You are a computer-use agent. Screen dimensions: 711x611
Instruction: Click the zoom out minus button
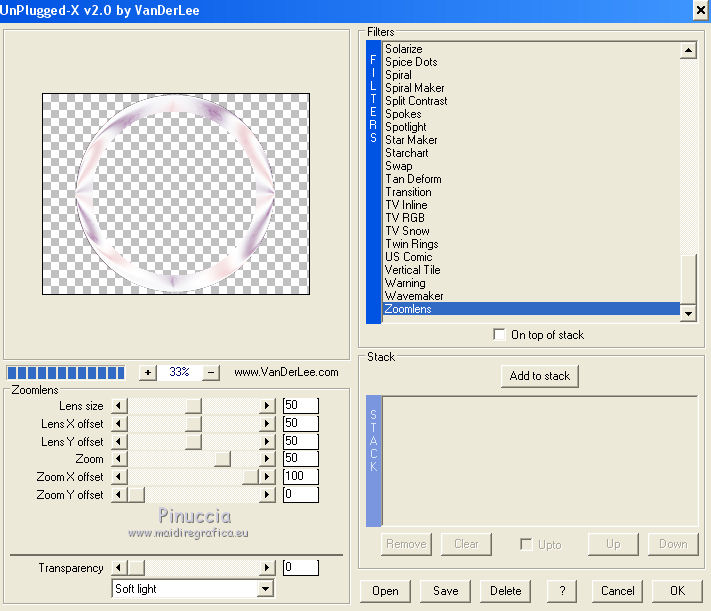pyautogui.click(x=211, y=372)
